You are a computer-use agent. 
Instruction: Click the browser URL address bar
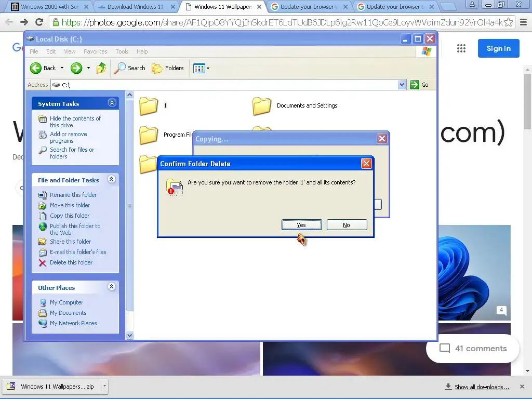(x=282, y=22)
